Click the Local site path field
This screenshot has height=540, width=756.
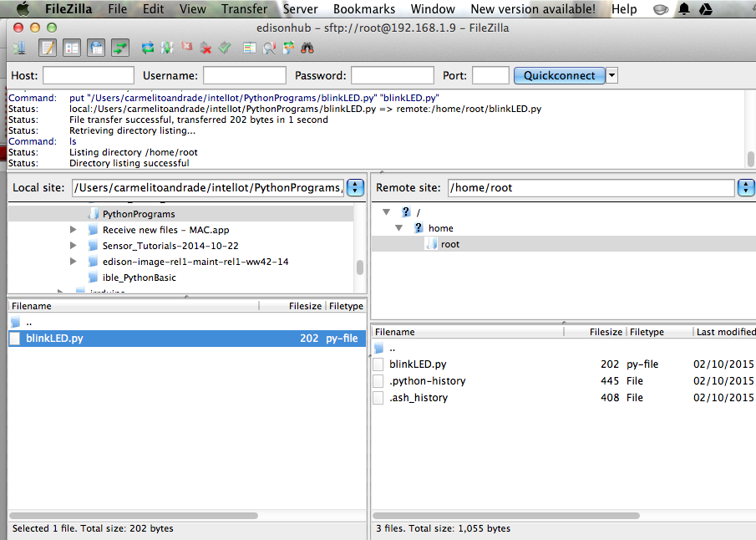[x=208, y=187]
